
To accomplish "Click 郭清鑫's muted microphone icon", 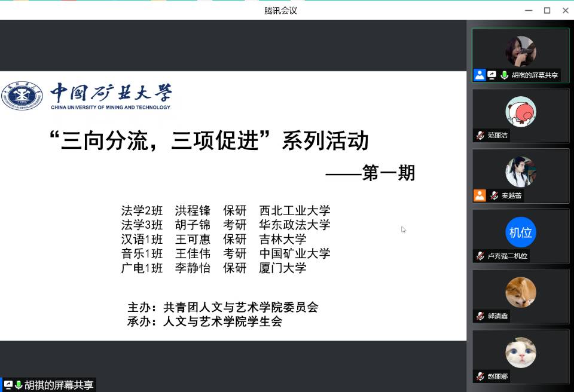I will [480, 316].
